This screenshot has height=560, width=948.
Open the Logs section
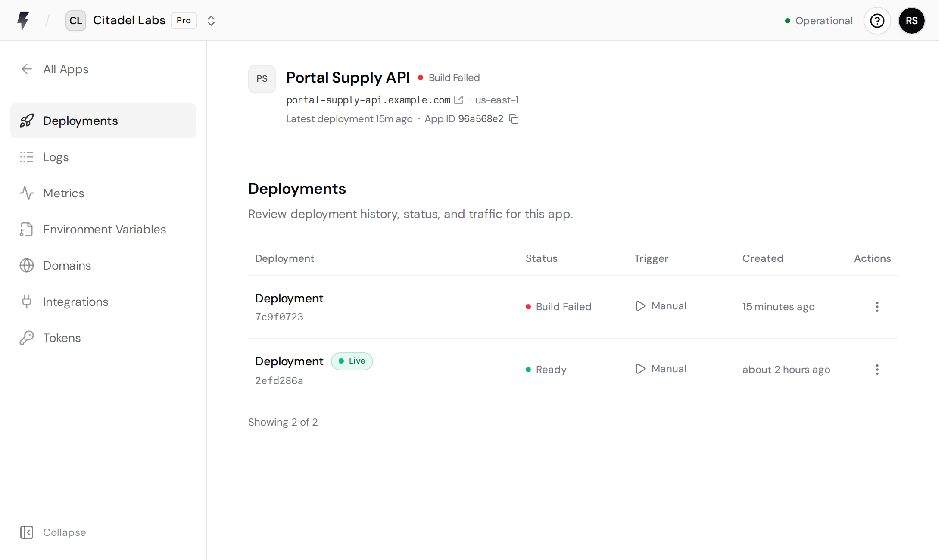[103, 157]
